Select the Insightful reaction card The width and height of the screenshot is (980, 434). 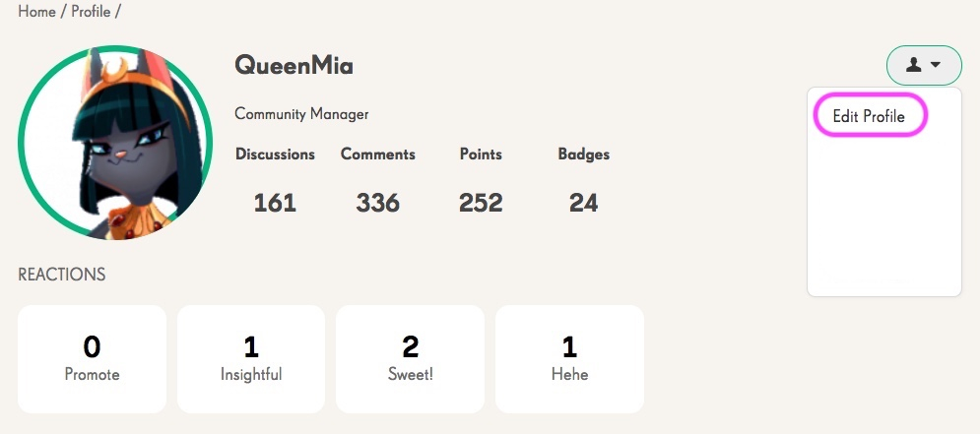251,359
